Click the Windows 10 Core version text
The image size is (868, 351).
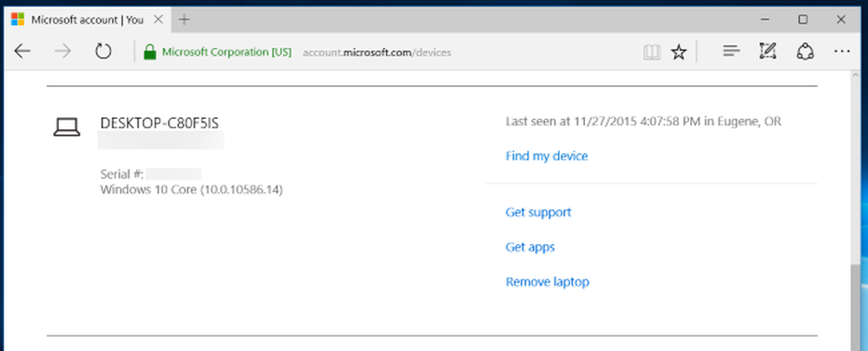(192, 190)
